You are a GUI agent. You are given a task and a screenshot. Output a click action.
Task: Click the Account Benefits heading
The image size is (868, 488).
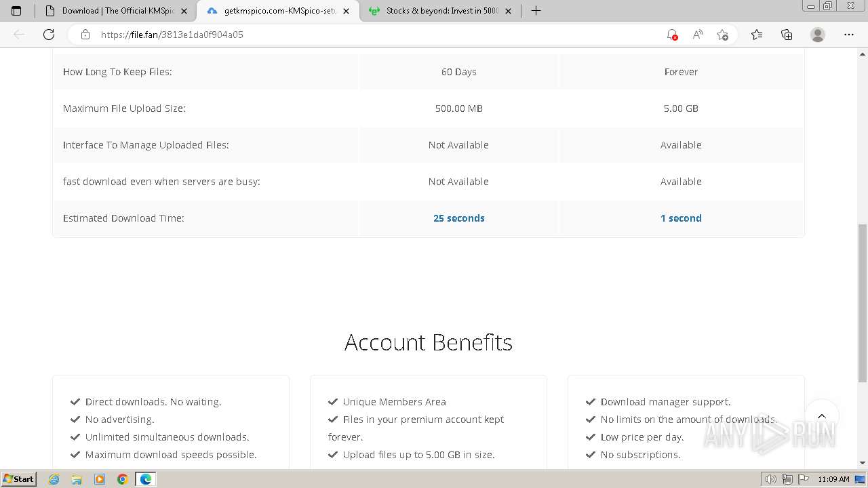(429, 342)
